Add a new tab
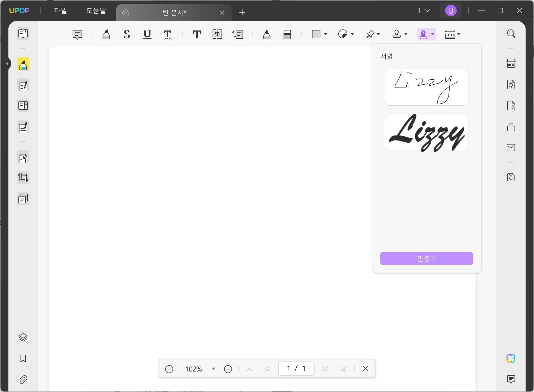Screen dimensions: 534x392 (x=242, y=12)
